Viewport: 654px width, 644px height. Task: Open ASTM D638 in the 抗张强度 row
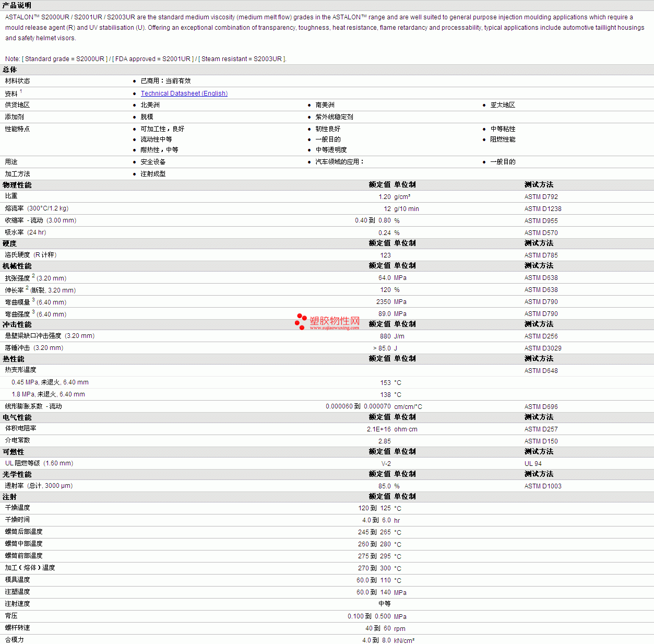coord(541,278)
